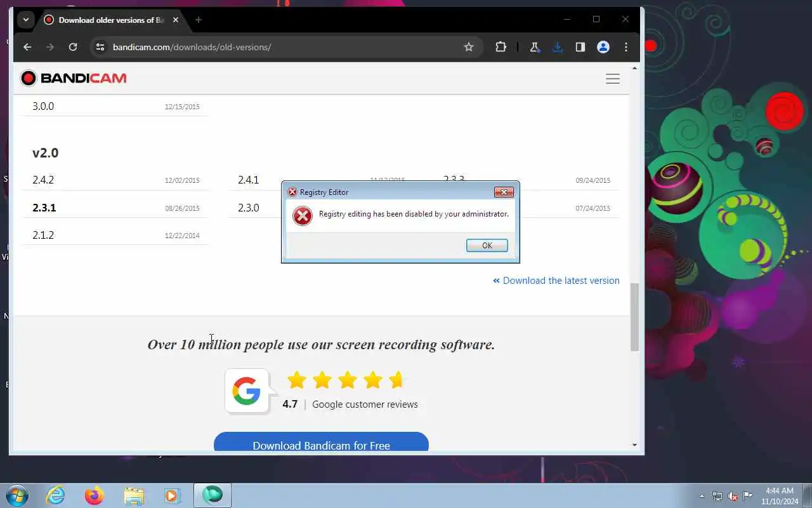812x508 pixels.
Task: Click date 08/26/2015 next to 2.3.1
Action: (x=182, y=208)
